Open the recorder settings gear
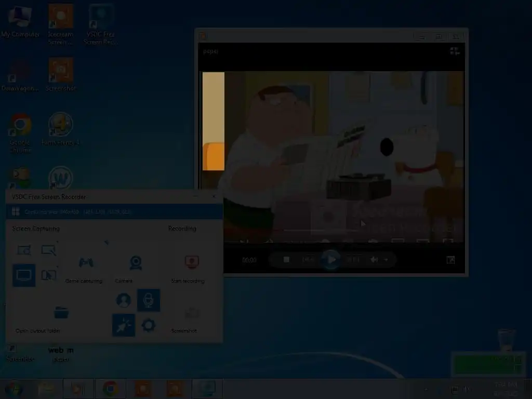The image size is (532, 399). pyautogui.click(x=148, y=325)
